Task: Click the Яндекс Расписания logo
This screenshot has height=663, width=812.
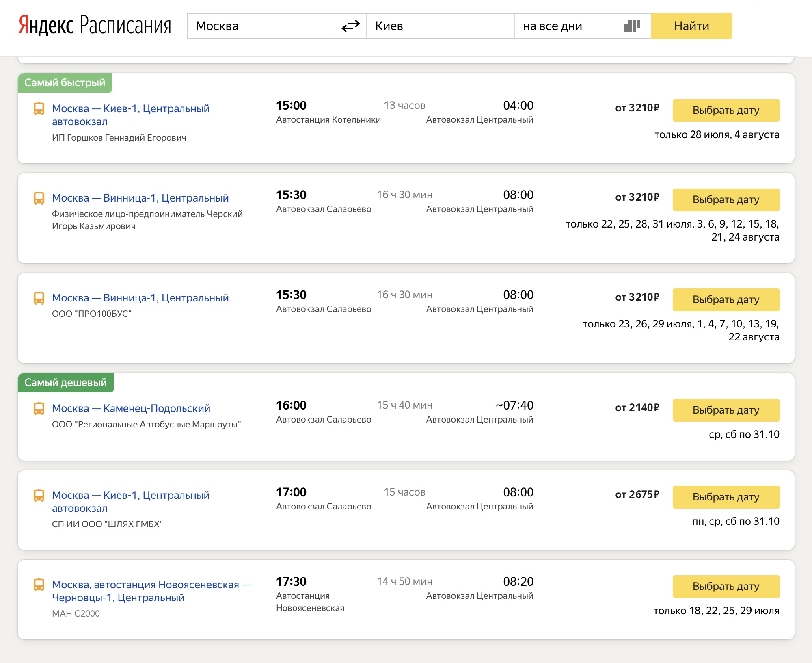Action: coord(95,25)
